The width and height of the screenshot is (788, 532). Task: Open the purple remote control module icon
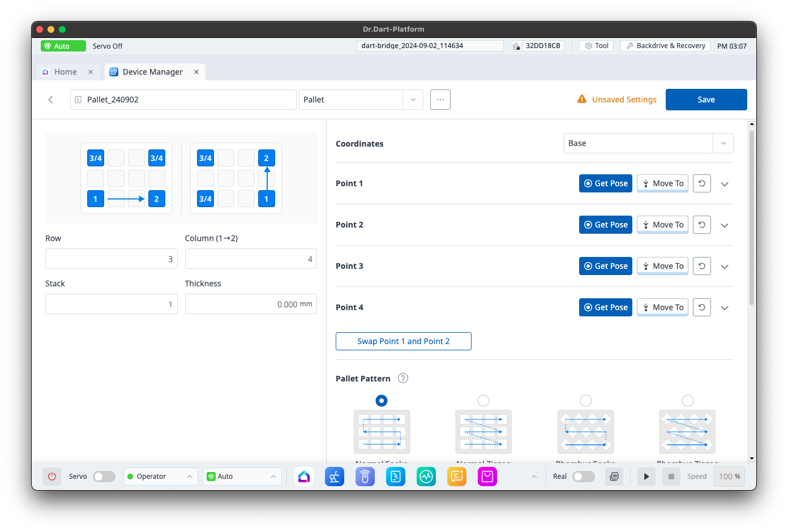pos(365,477)
